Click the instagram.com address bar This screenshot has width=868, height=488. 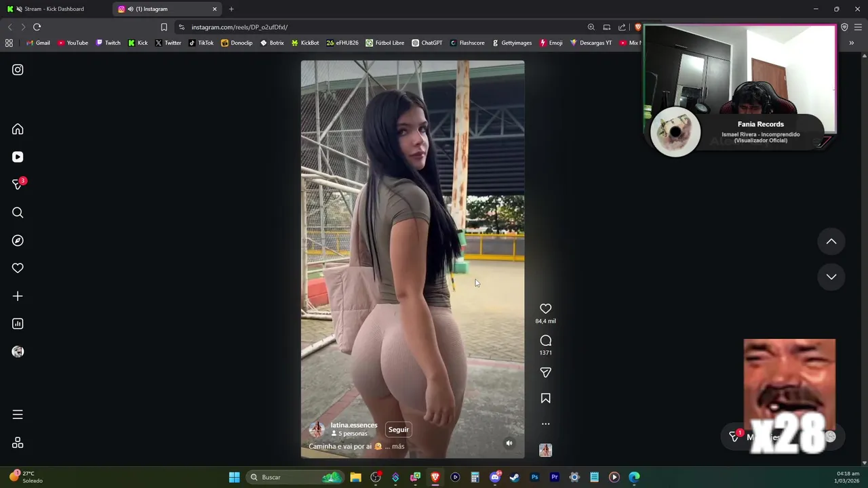[380, 27]
